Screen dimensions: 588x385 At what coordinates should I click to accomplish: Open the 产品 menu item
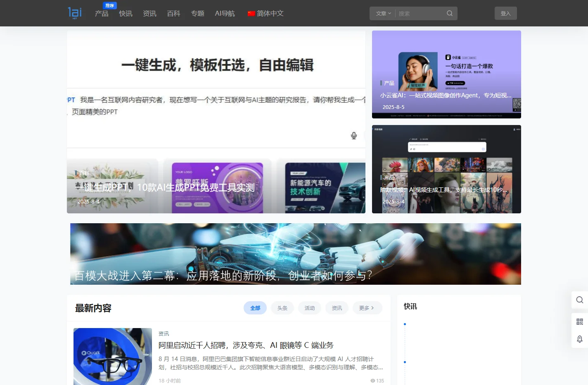click(102, 14)
